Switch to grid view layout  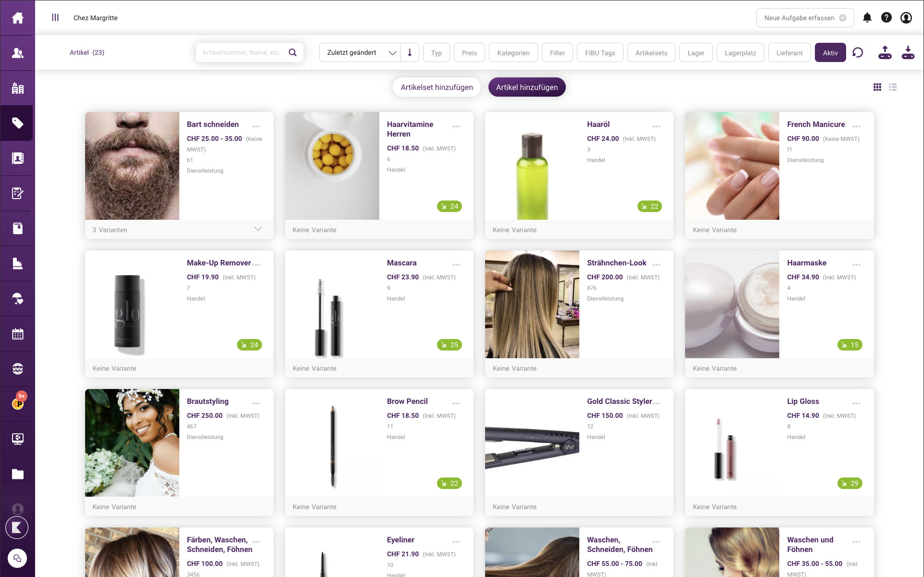click(x=877, y=87)
